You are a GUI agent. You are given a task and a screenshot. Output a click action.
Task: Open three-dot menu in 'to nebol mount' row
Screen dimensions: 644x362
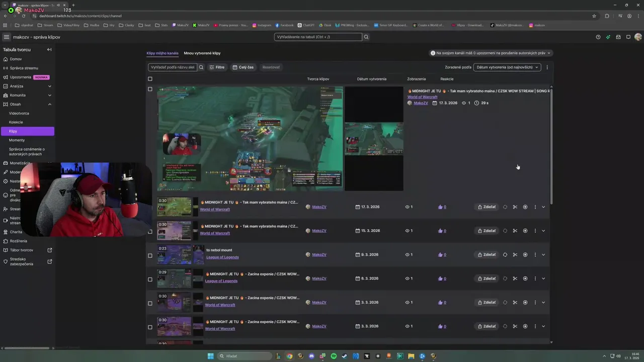click(x=535, y=254)
